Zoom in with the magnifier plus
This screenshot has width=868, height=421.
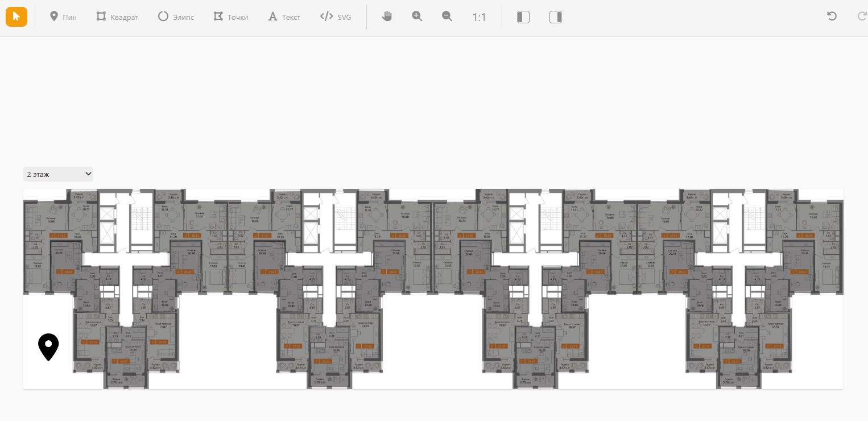point(417,16)
